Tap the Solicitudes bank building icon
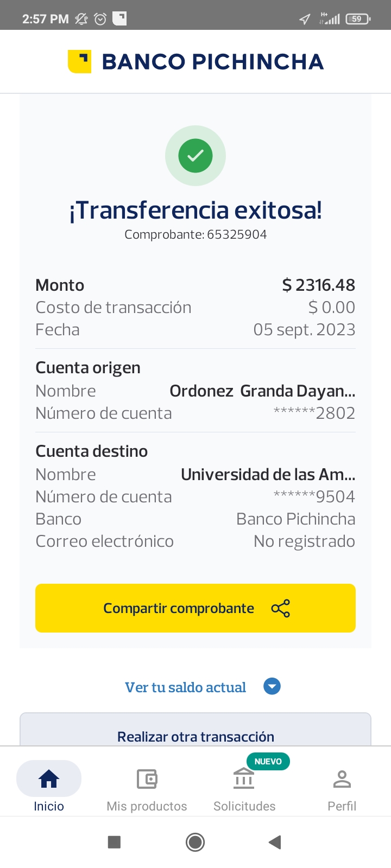Viewport: 391px width, 868px height. (x=244, y=779)
